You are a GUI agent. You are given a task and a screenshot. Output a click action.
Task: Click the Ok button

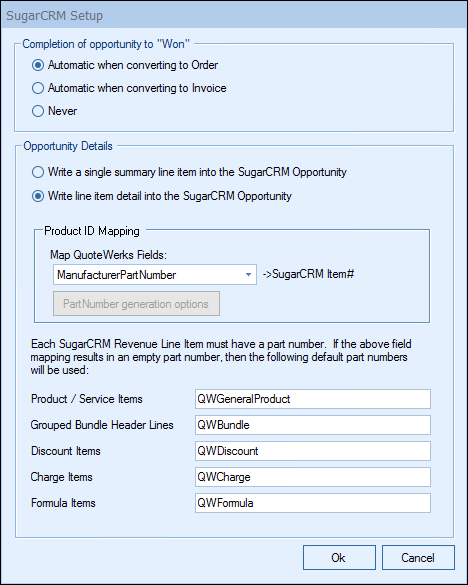[x=339, y=558]
